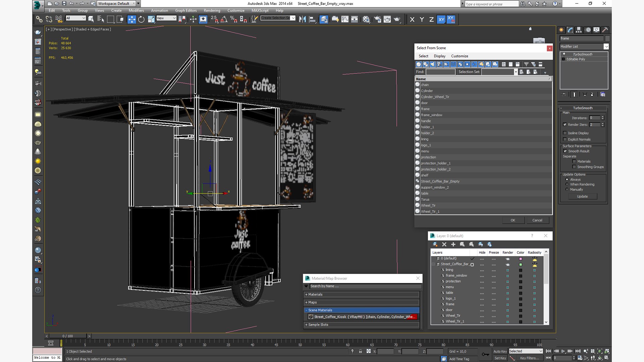Open the Create command panel tab
The image size is (644, 362).
561,30
